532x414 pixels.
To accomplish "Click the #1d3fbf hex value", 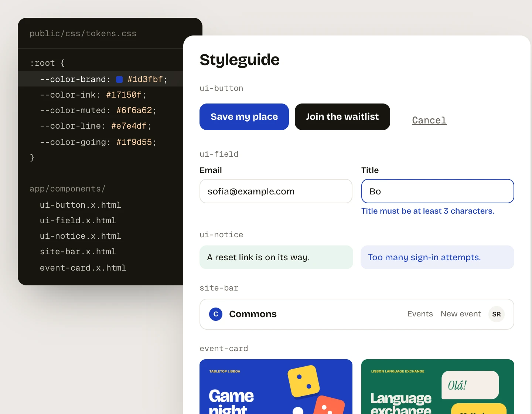I will click(145, 79).
